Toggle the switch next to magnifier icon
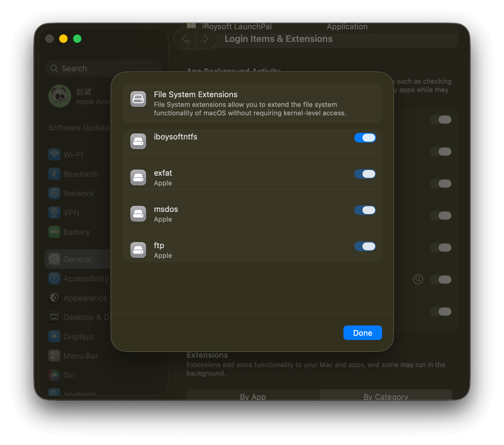This screenshot has width=504, height=445. pyautogui.click(x=441, y=280)
